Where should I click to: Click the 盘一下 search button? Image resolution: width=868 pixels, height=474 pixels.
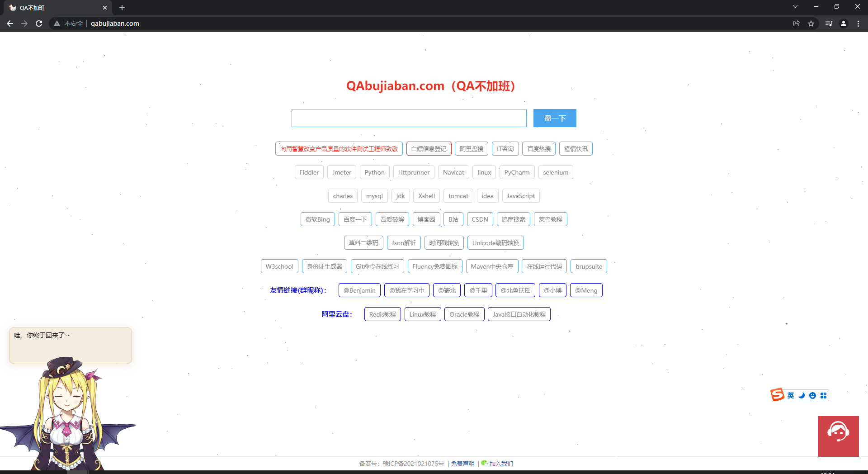[555, 118]
